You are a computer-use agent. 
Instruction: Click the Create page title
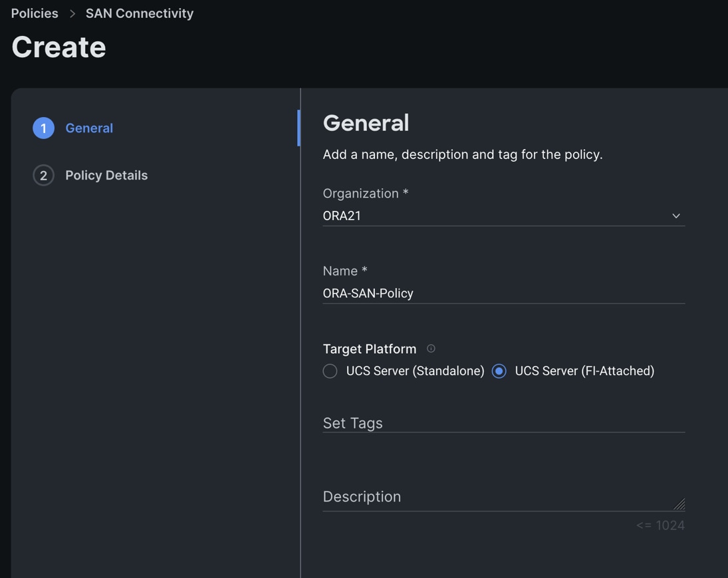coord(59,47)
